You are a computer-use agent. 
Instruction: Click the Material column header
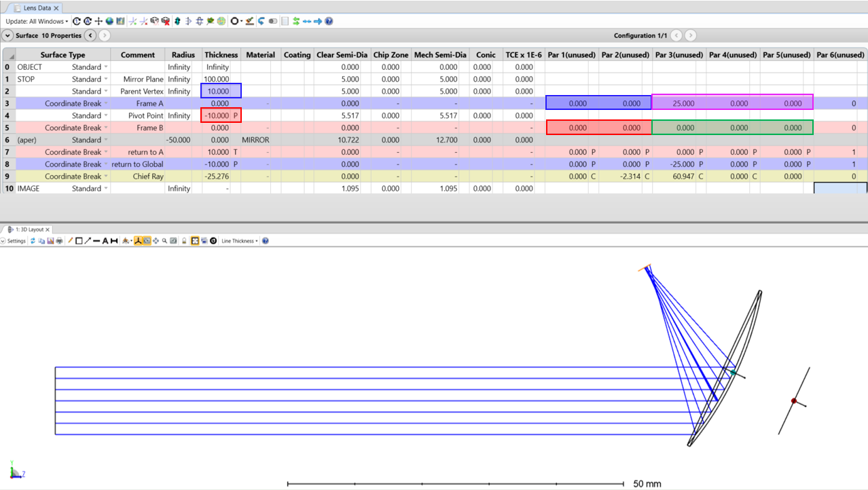point(261,55)
